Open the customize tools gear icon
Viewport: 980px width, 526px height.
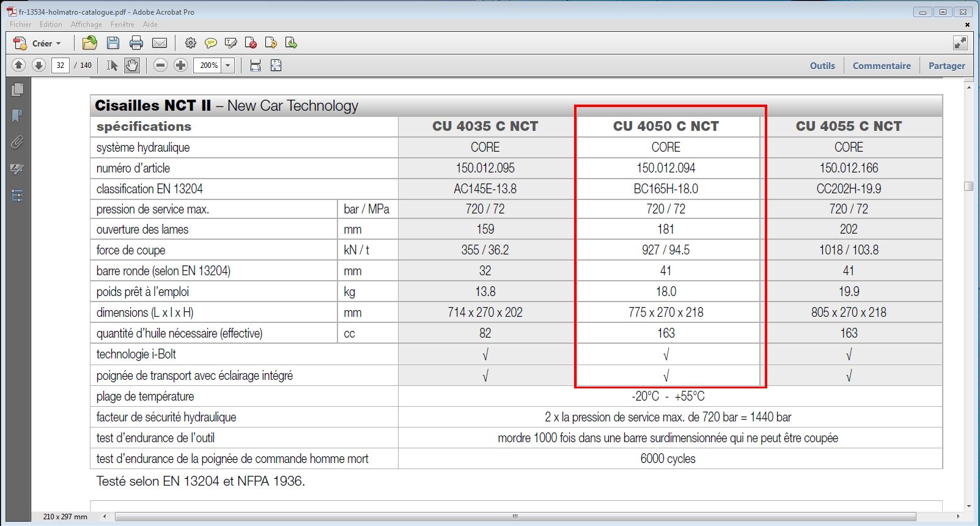tap(191, 43)
